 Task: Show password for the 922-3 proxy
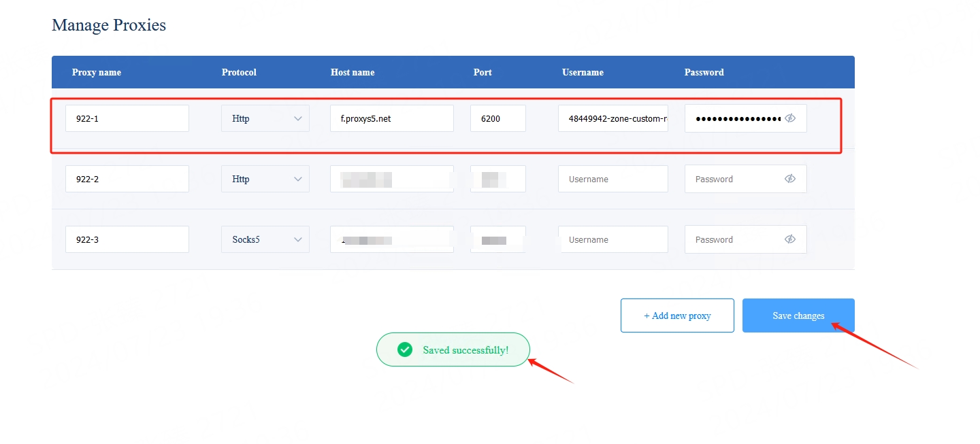coord(789,239)
